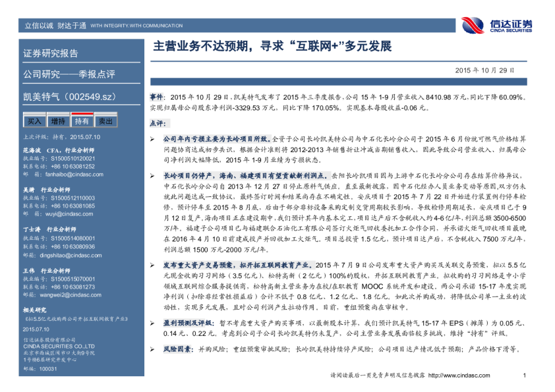This screenshot has height=392, width=555.
Task: Click the arrow bullet beside 盈利预测及评级
Action: click(154, 323)
